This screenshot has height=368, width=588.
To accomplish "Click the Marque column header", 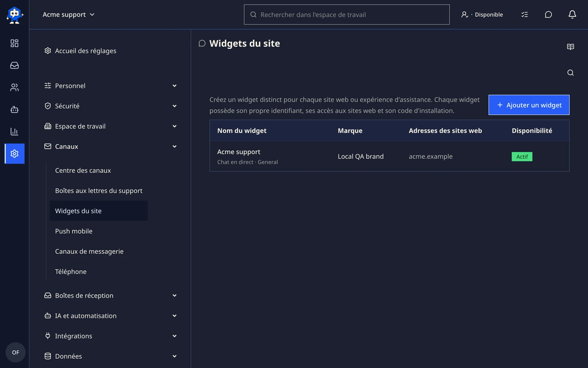I will (x=350, y=131).
